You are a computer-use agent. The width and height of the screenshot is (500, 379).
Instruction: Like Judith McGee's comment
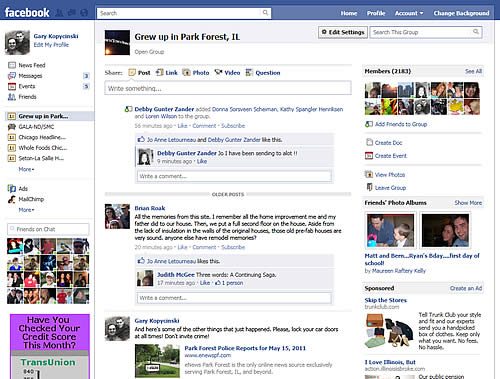pyautogui.click(x=205, y=283)
